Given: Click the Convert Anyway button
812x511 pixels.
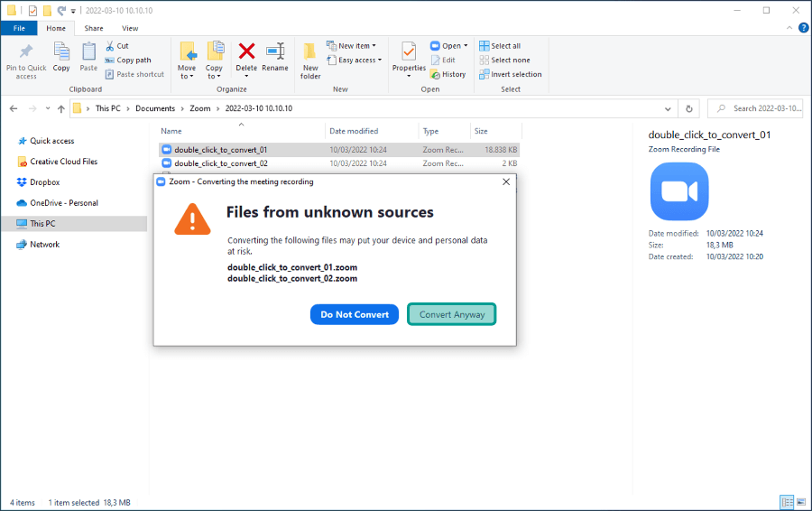Looking at the screenshot, I should point(452,314).
